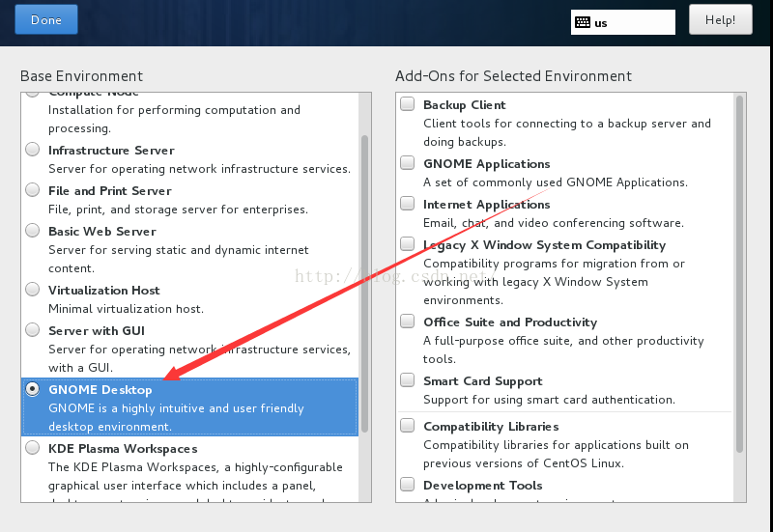Enable Smart Card Support add-on

408,381
